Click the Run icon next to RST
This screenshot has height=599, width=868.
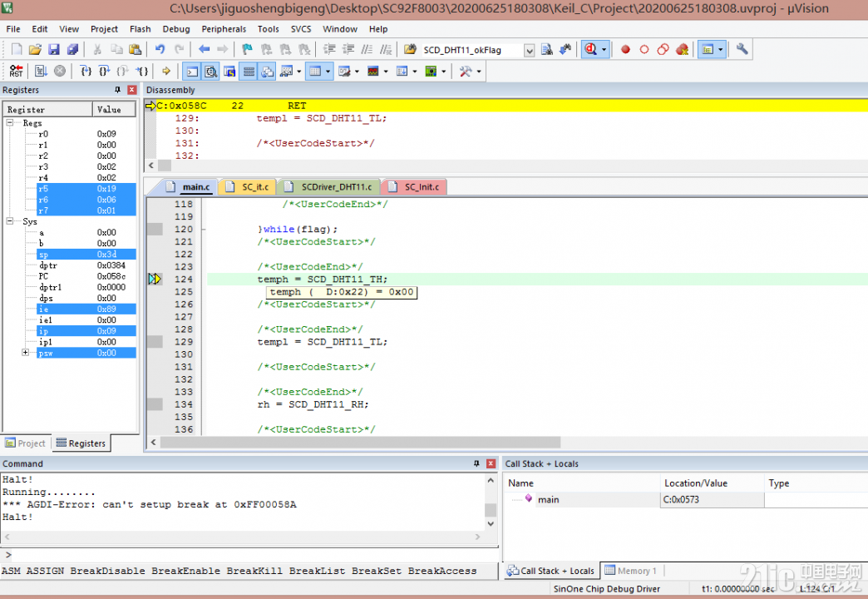pyautogui.click(x=41, y=72)
